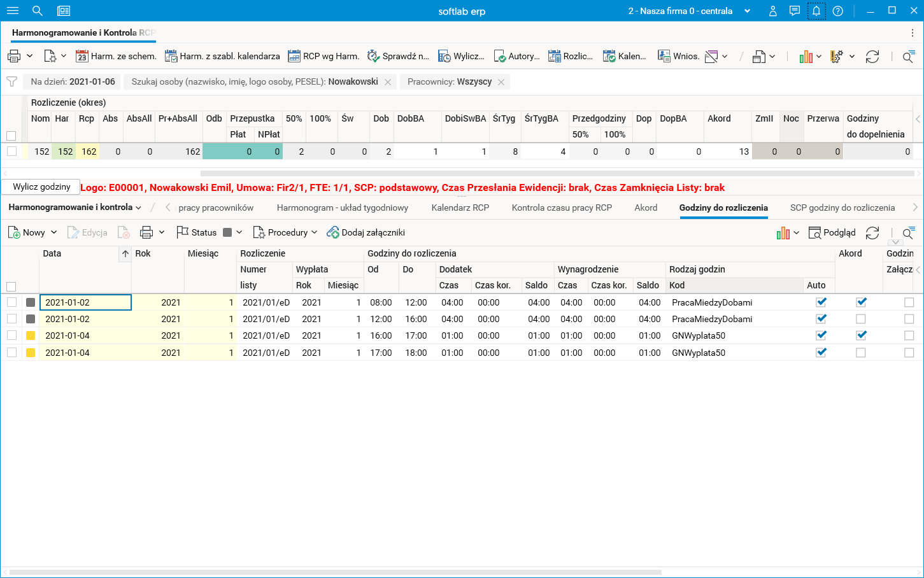Open the Akord tab
924x578 pixels.
(646, 208)
